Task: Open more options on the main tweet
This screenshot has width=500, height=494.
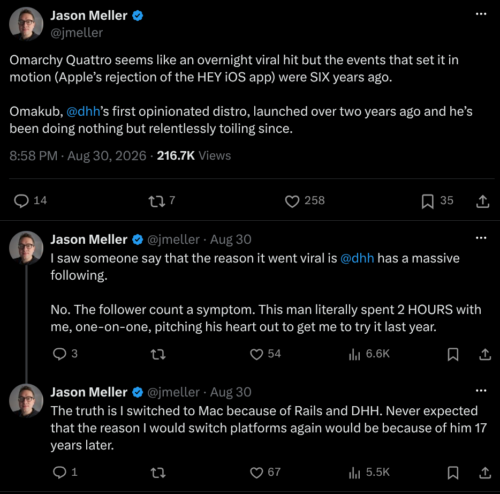Action: pyautogui.click(x=481, y=14)
